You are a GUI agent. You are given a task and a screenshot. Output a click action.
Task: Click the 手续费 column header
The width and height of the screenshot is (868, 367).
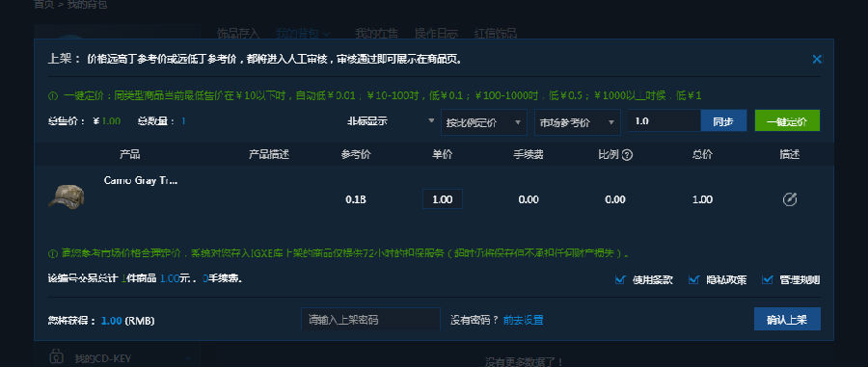click(x=529, y=155)
